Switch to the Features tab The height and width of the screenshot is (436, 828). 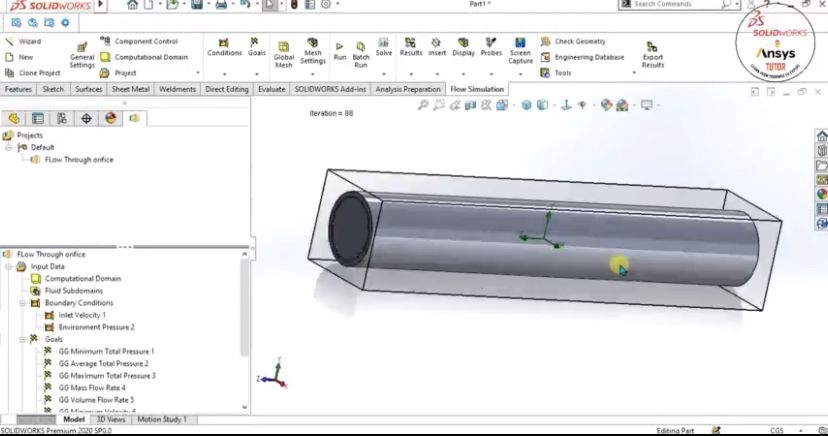click(x=18, y=89)
